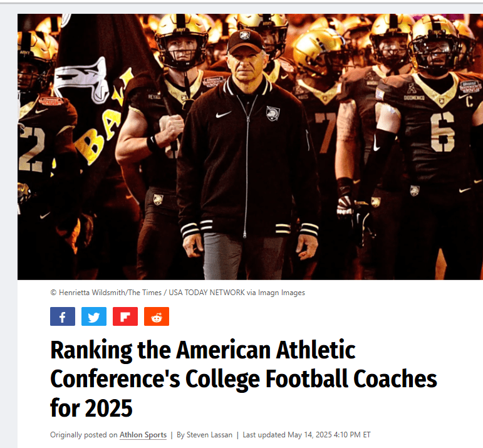The width and height of the screenshot is (483, 448).
Task: Click the American Athletic Conference coaches headline
Action: [x=243, y=379]
